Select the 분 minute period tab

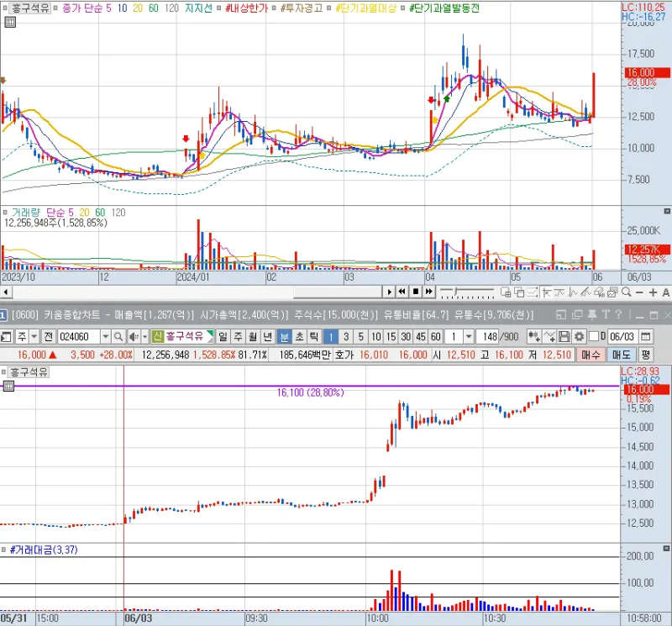[284, 337]
